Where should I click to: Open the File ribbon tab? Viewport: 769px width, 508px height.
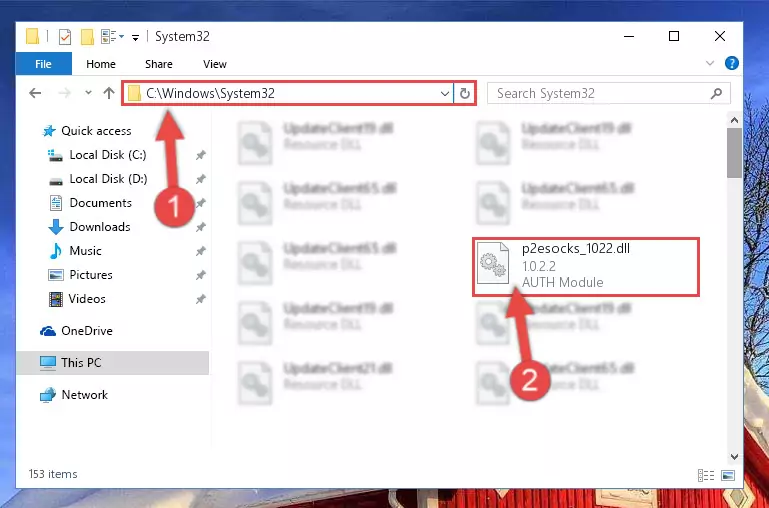pos(43,64)
